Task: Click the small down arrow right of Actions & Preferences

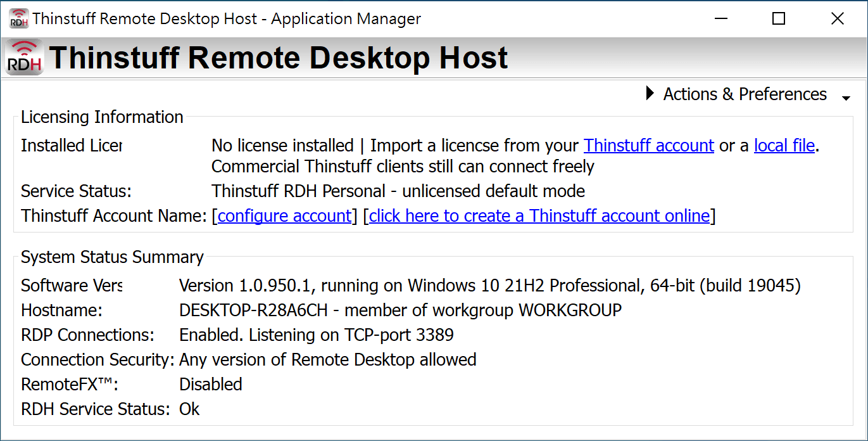Action: [846, 98]
